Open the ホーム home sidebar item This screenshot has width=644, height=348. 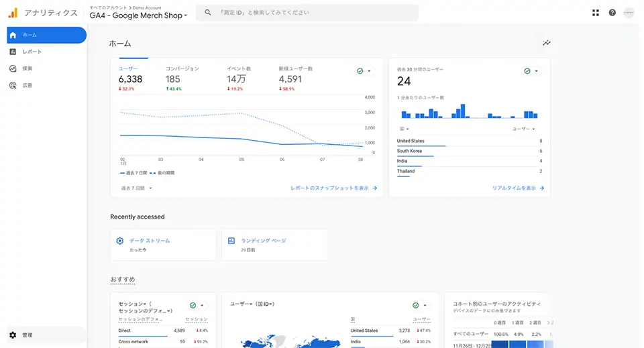(x=46, y=35)
